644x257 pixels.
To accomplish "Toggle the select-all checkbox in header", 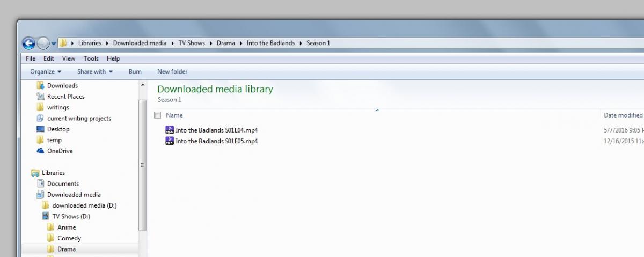I will (x=157, y=115).
